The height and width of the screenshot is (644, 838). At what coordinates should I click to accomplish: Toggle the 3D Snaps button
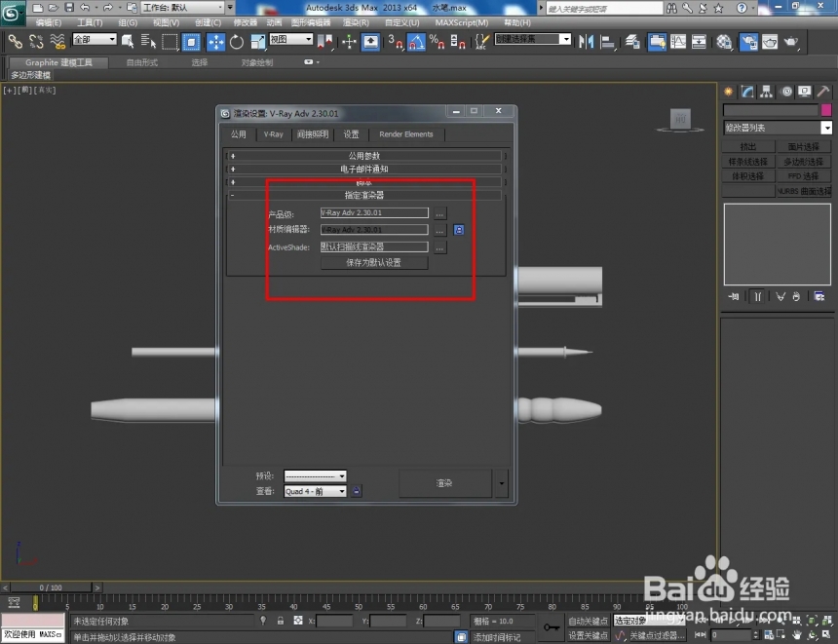(395, 42)
